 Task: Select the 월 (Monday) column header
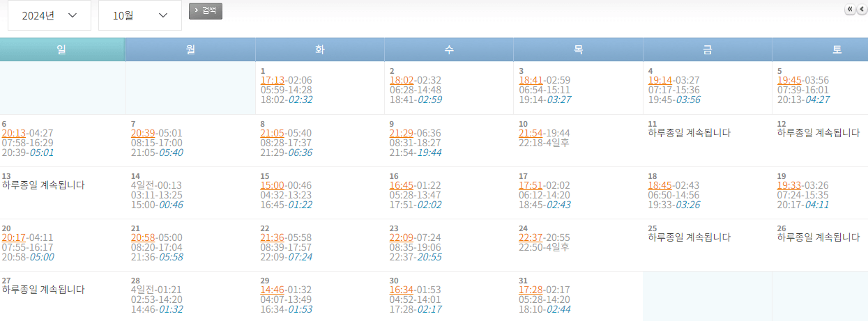point(190,49)
